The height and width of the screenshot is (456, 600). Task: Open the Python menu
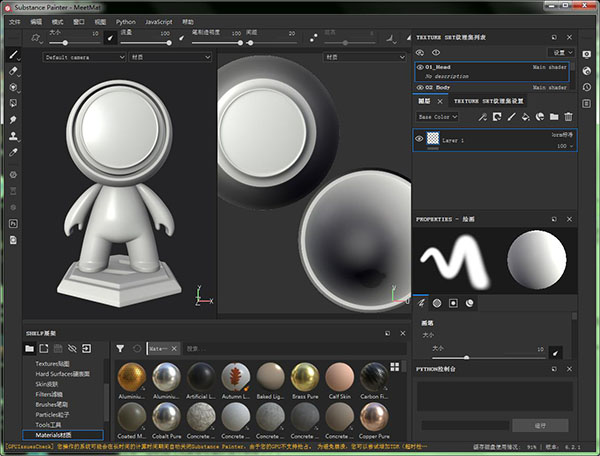(126, 22)
